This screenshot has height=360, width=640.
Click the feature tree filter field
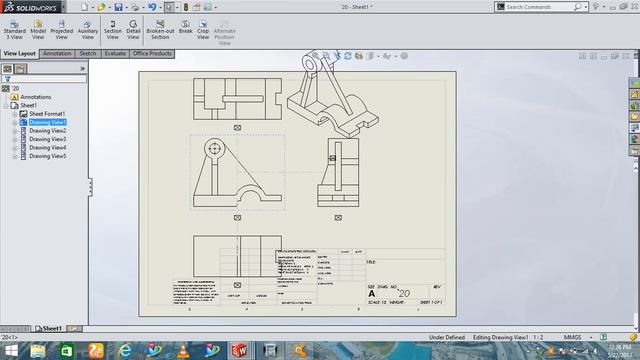coord(44,79)
